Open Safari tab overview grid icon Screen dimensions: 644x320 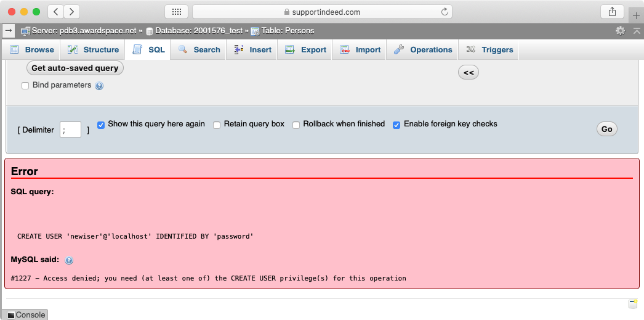click(x=176, y=12)
